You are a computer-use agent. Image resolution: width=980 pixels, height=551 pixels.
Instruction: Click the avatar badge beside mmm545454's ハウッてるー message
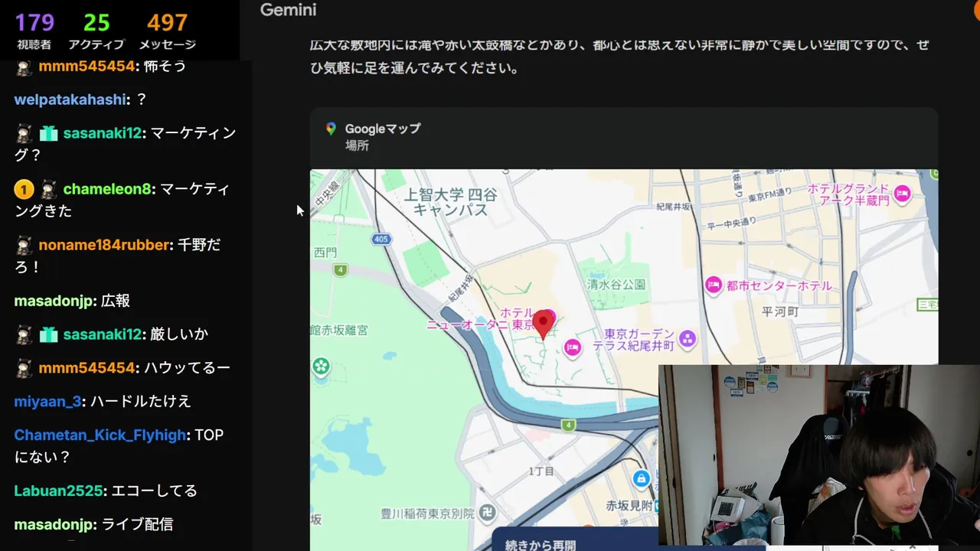[24, 368]
